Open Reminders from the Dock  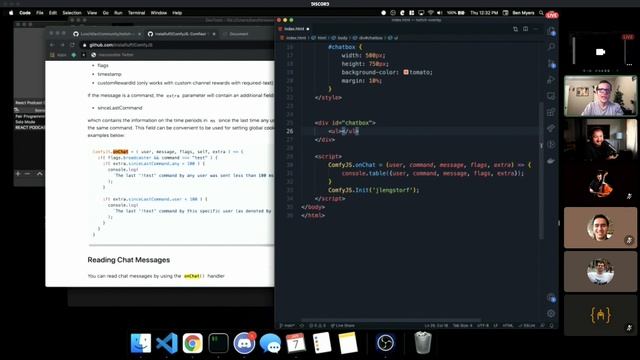pyautogui.click(x=322, y=343)
